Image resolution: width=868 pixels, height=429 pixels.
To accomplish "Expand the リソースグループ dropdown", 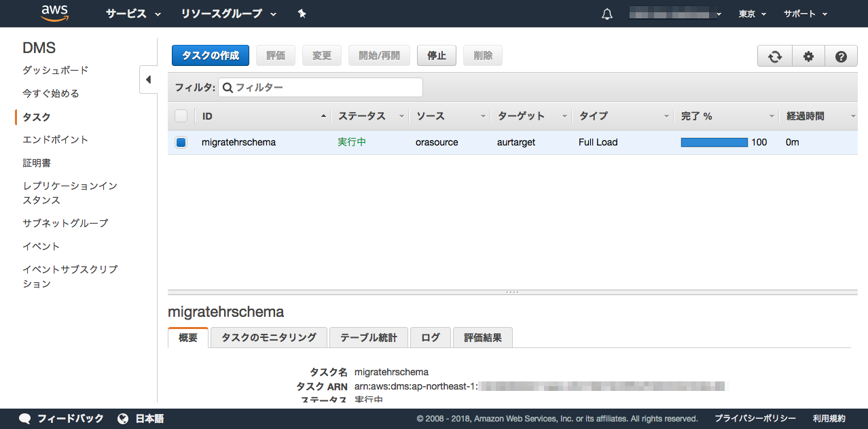I will coord(229,14).
